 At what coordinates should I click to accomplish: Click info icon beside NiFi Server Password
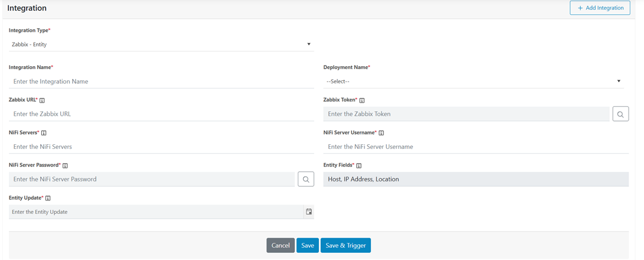[65, 165]
